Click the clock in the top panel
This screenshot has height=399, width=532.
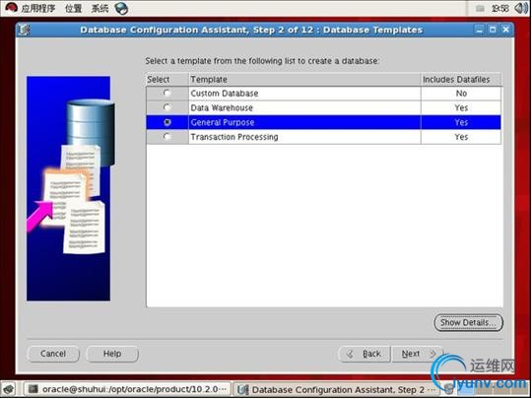[x=500, y=9]
